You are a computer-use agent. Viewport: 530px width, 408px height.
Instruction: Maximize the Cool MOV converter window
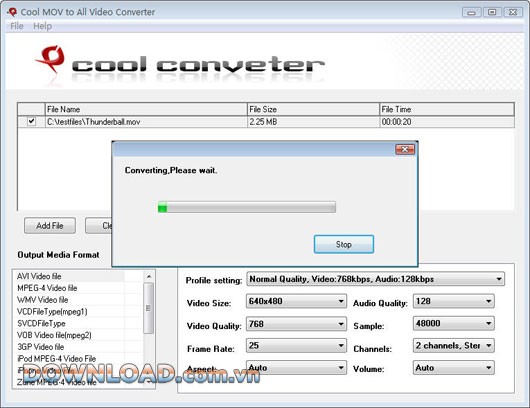coord(492,12)
